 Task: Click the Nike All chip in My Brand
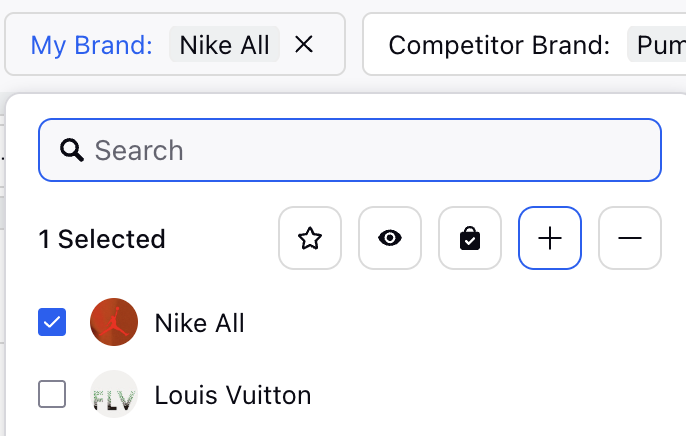[224, 44]
